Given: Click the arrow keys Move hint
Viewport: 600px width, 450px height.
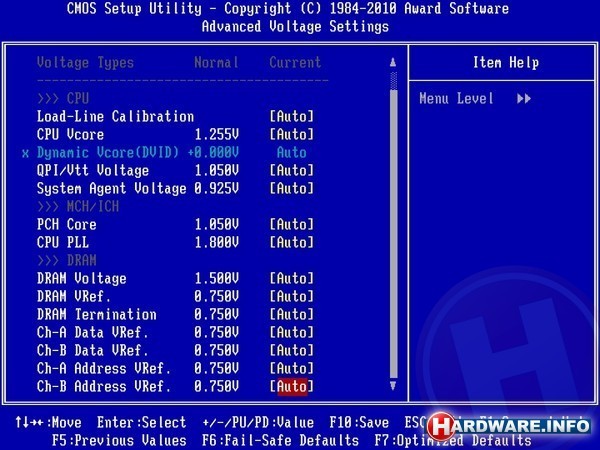Looking at the screenshot, I should click(48, 422).
